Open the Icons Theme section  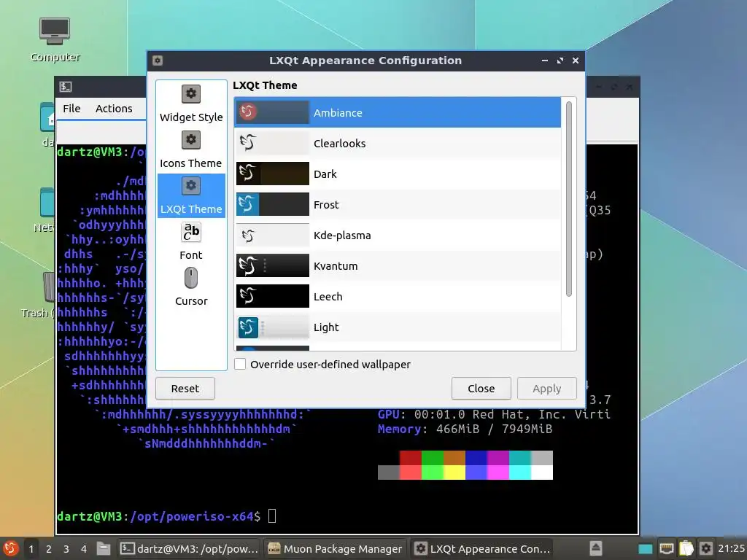coord(191,150)
